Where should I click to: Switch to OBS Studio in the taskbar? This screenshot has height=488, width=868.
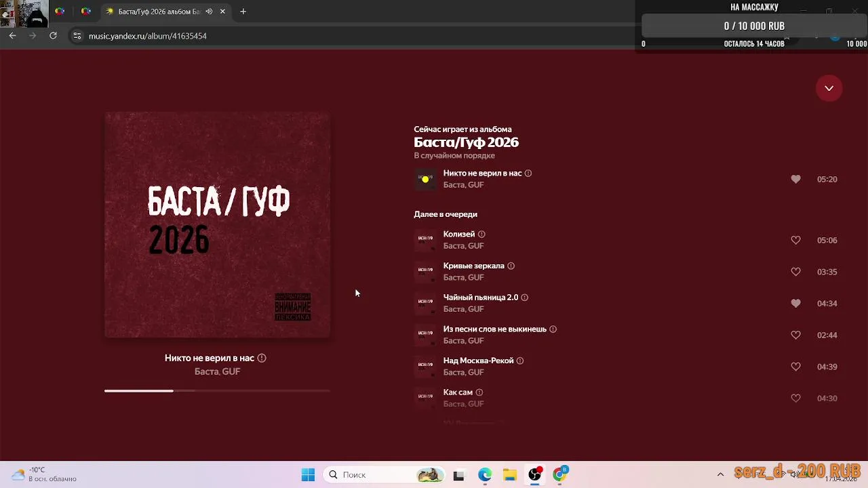point(535,475)
